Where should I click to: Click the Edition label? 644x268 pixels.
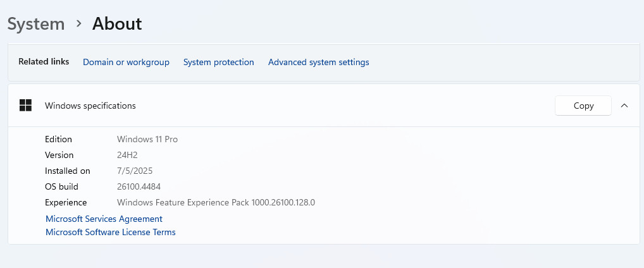point(58,139)
